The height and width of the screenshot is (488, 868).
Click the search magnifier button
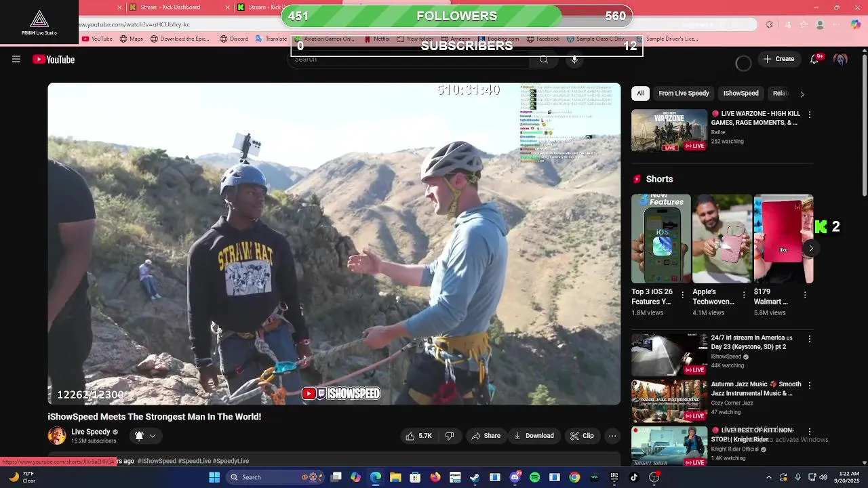543,59
